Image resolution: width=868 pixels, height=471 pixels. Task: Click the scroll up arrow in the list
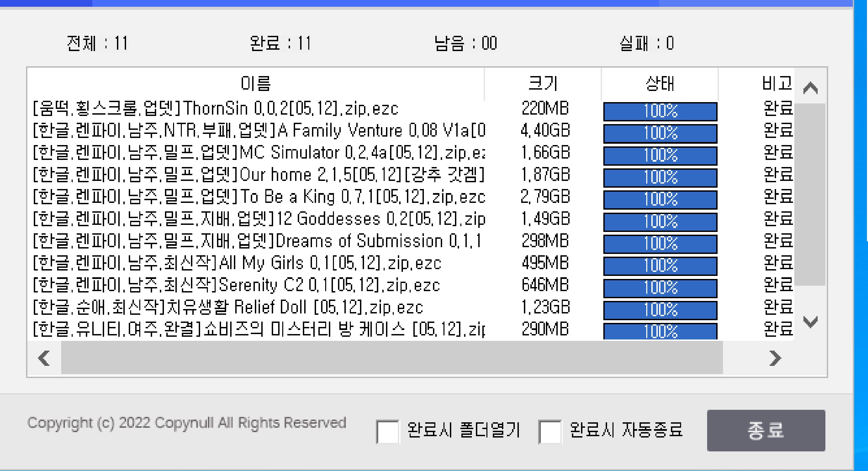[810, 89]
